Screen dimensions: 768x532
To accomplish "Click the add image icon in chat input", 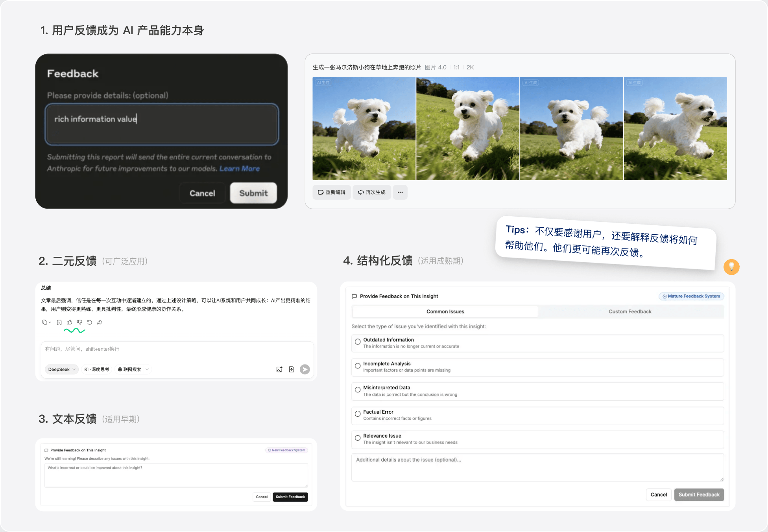I will (279, 370).
